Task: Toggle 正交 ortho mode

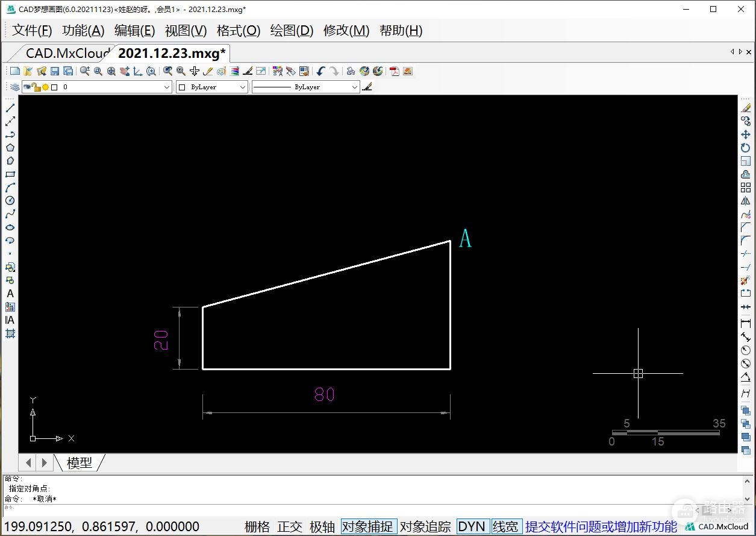Action: pos(290,526)
